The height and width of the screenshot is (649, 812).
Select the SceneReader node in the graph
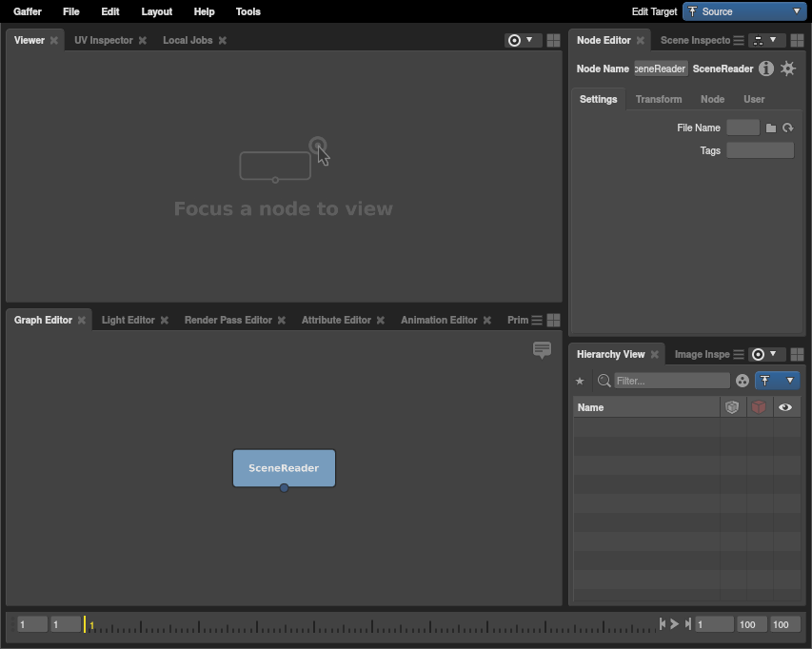(x=284, y=467)
